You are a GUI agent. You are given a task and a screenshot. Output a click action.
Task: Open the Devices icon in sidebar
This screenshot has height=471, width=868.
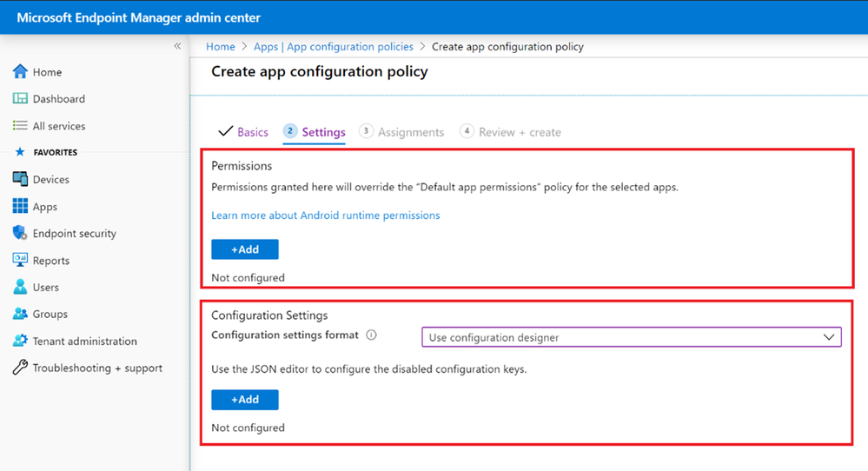click(20, 179)
